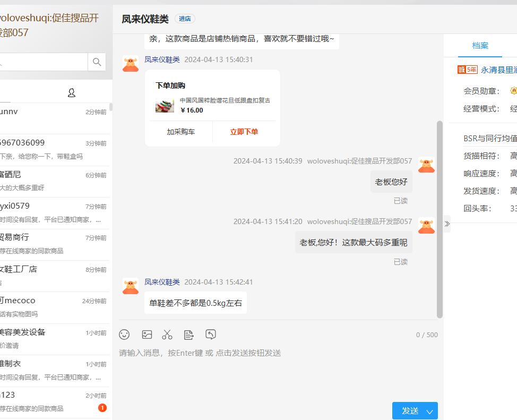
Task: Click the search magnifier icon
Action: coord(97,62)
